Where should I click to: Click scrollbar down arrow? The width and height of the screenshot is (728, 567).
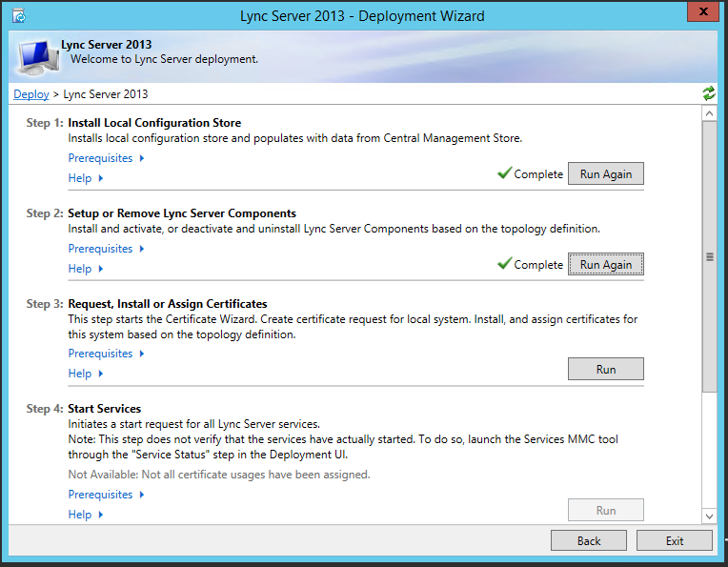[x=709, y=516]
